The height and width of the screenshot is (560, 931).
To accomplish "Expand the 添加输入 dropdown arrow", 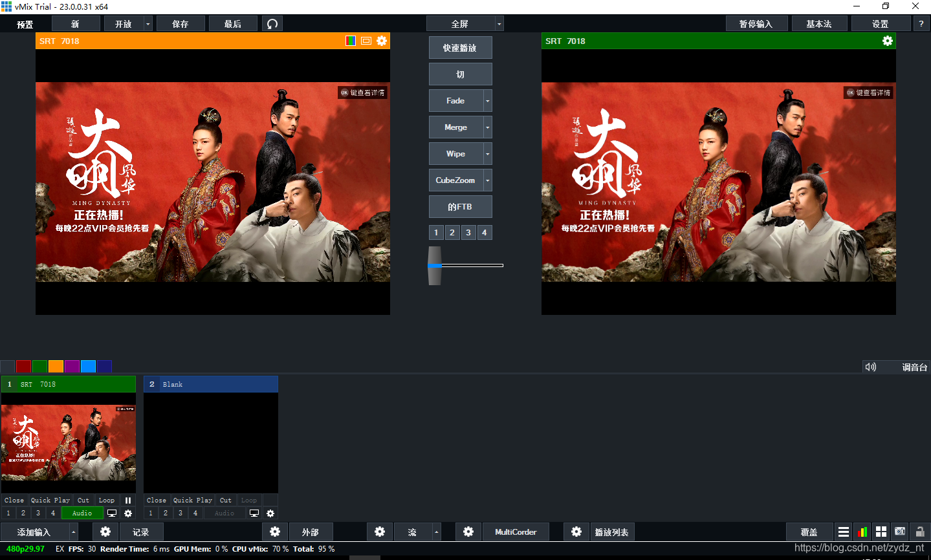I will (x=74, y=532).
